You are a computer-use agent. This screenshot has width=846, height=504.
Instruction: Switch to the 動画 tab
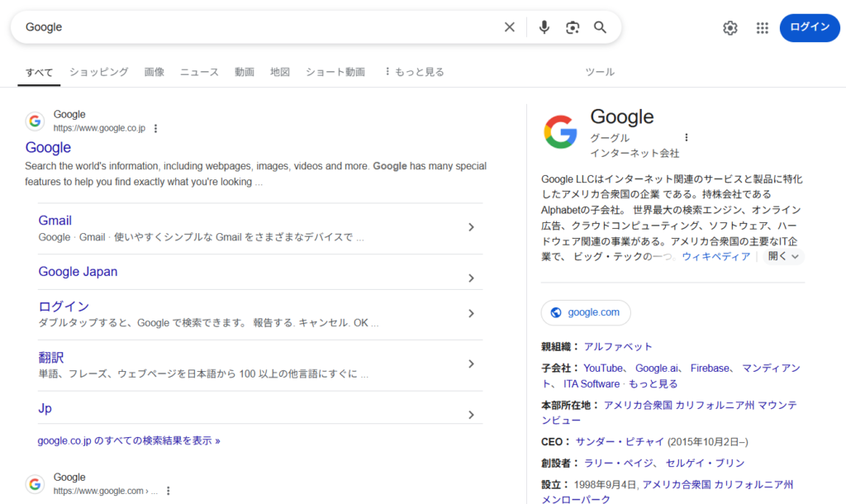click(x=244, y=72)
